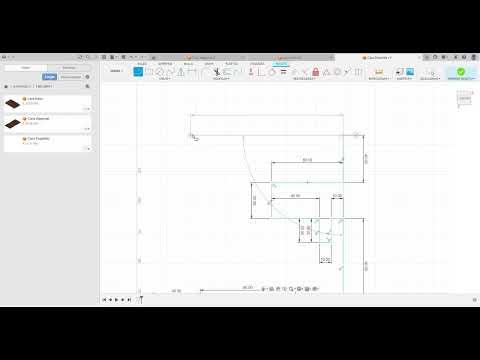Open the user profile avatar
The height and width of the screenshot is (360, 480).
pyautogui.click(x=474, y=57)
